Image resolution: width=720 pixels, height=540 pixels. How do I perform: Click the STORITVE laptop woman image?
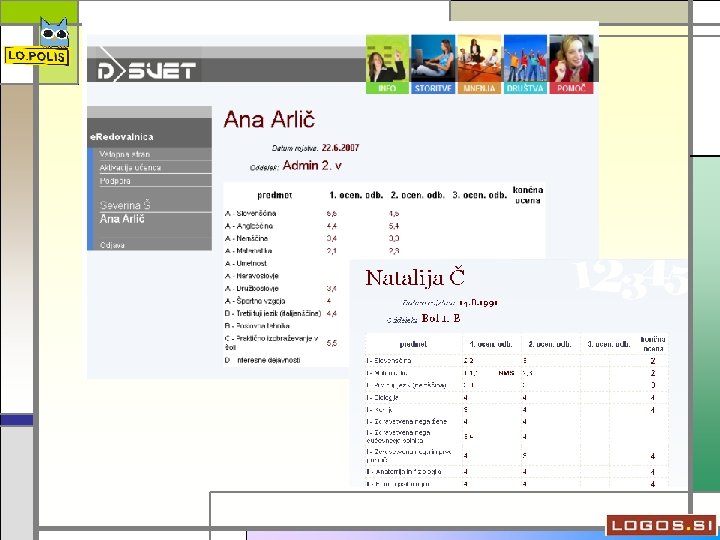[433, 59]
